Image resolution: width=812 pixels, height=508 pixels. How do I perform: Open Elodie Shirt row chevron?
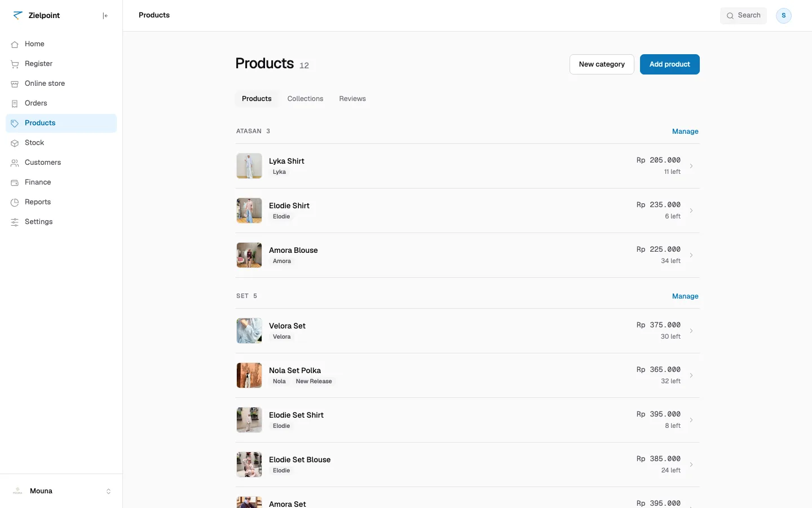[691, 211]
